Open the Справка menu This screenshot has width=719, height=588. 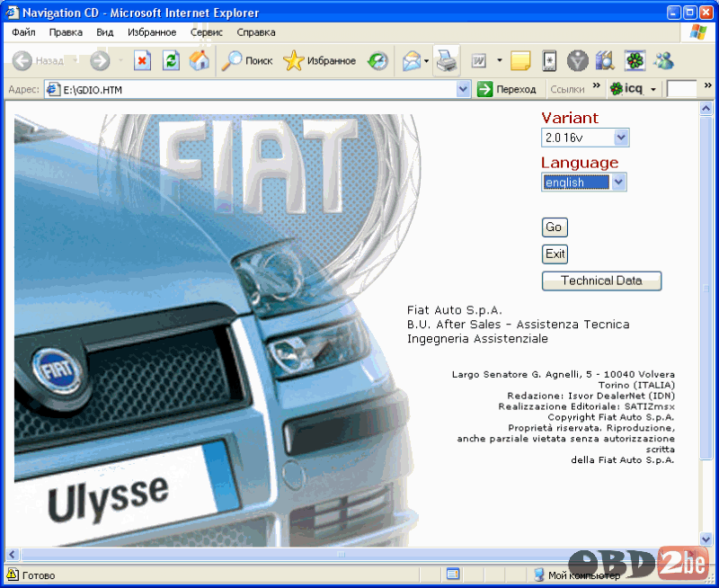coord(256,32)
